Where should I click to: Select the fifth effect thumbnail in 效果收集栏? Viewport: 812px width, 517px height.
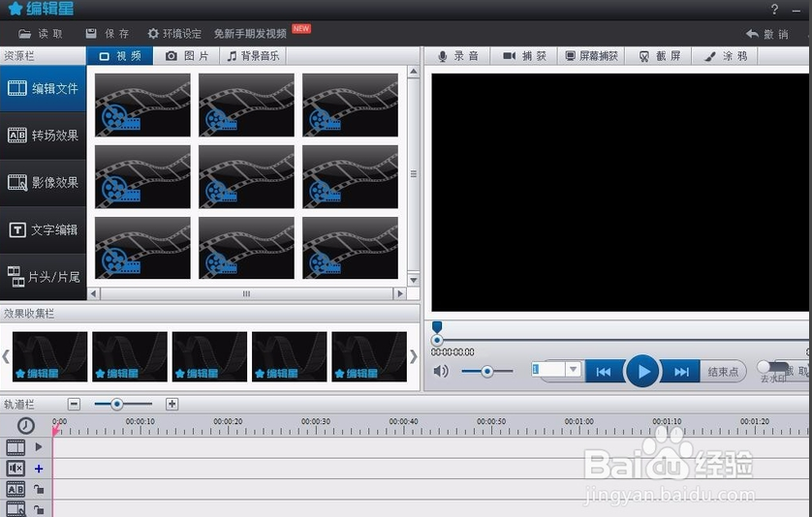tap(369, 356)
